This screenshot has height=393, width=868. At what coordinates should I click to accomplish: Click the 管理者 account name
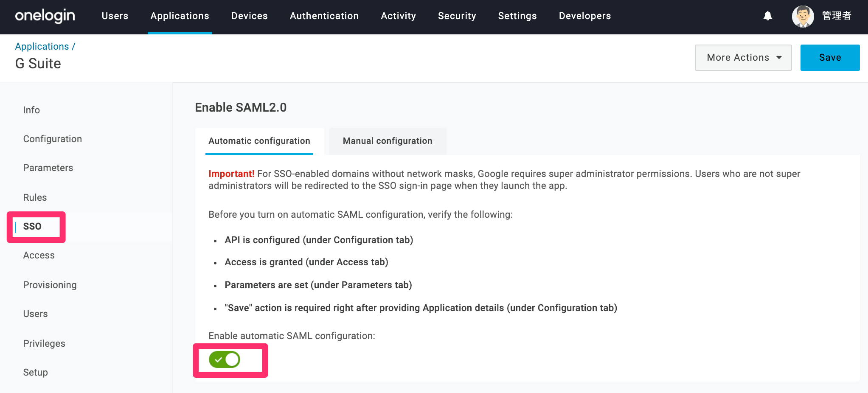837,16
